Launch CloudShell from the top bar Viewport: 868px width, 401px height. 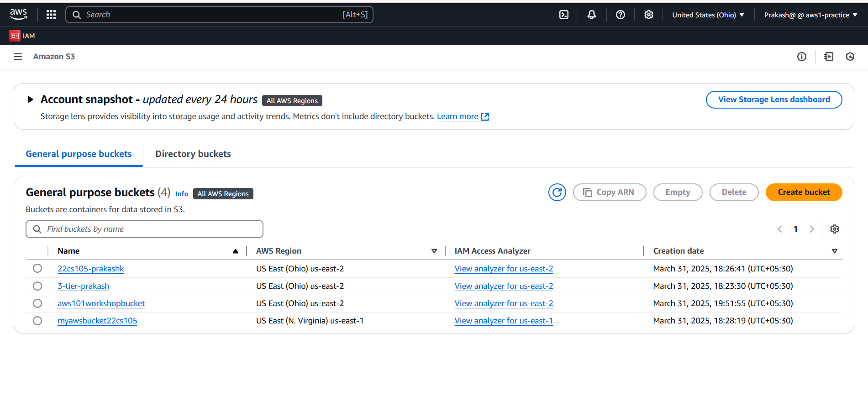pyautogui.click(x=564, y=15)
